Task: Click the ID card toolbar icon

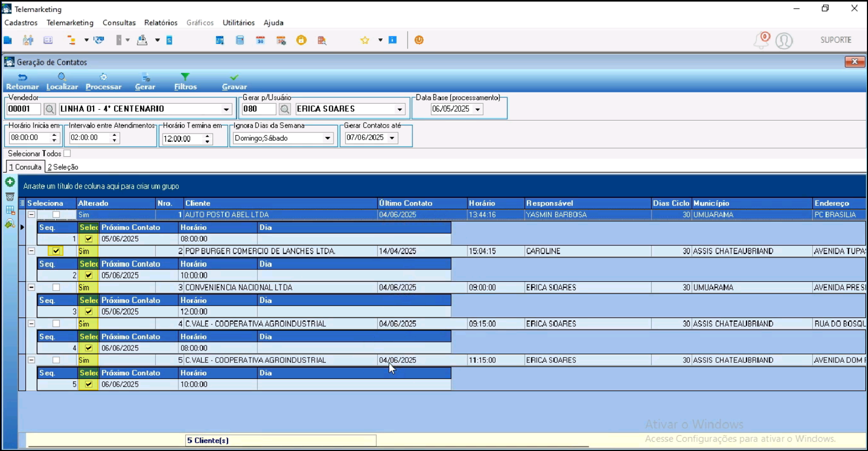Action: (48, 40)
